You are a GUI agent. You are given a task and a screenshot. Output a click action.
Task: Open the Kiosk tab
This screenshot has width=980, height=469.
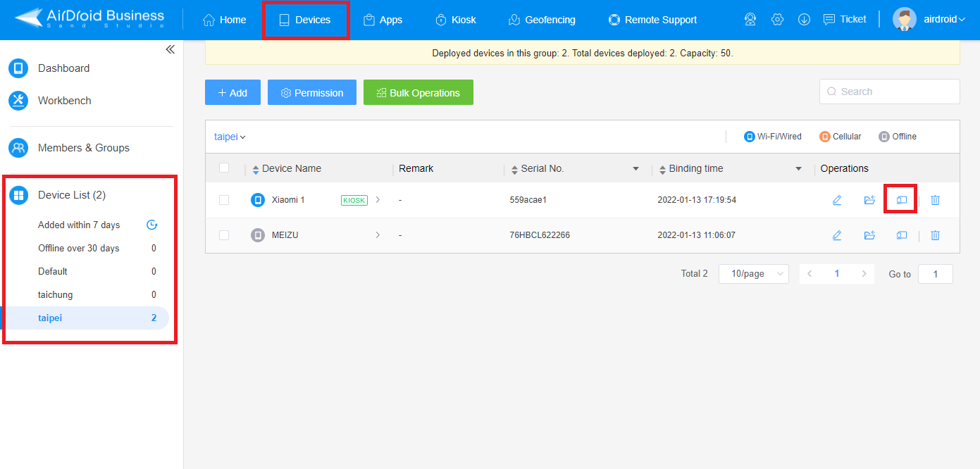click(x=455, y=20)
